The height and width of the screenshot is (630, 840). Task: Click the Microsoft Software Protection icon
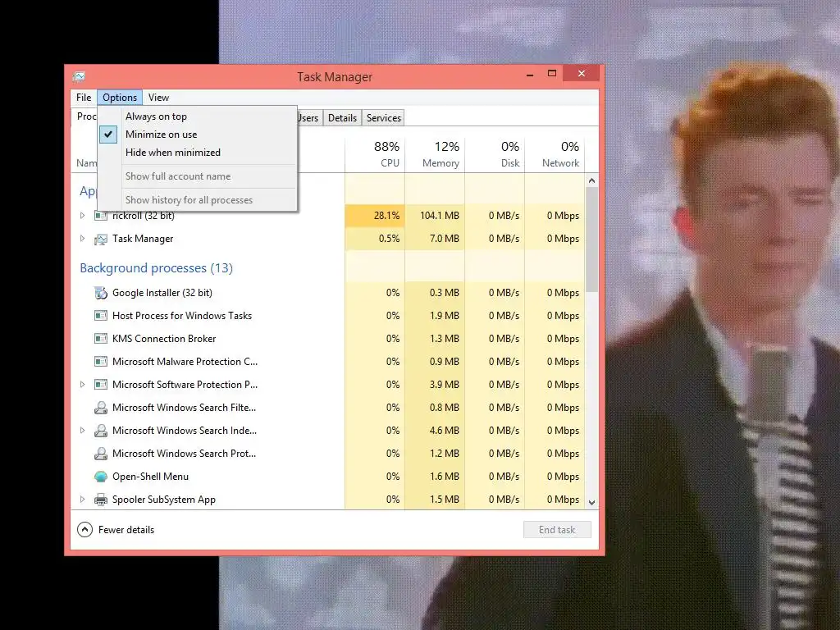pos(101,385)
